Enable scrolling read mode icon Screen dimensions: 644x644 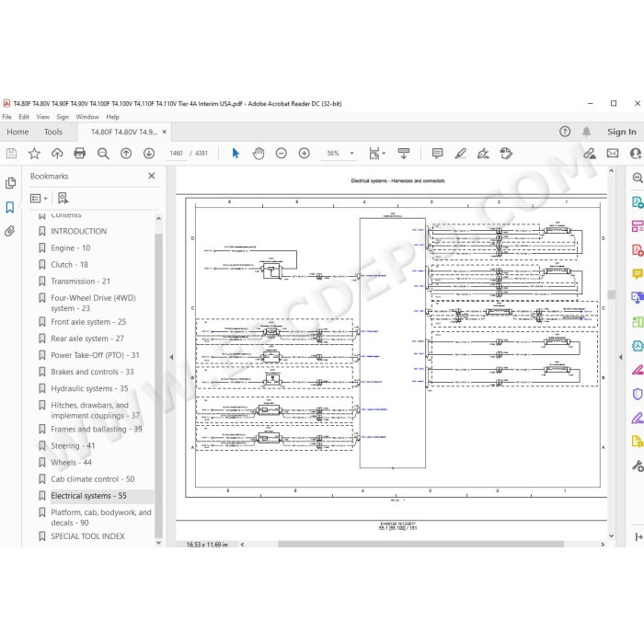404,154
